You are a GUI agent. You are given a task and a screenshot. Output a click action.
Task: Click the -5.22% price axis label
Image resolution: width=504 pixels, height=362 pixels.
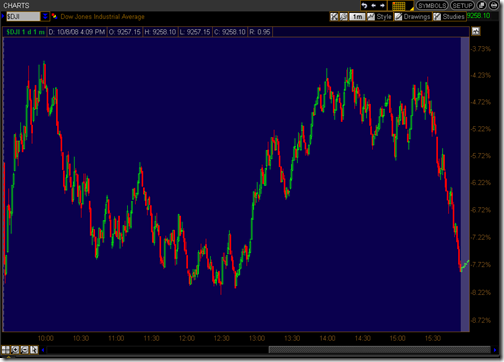pyautogui.click(x=481, y=129)
